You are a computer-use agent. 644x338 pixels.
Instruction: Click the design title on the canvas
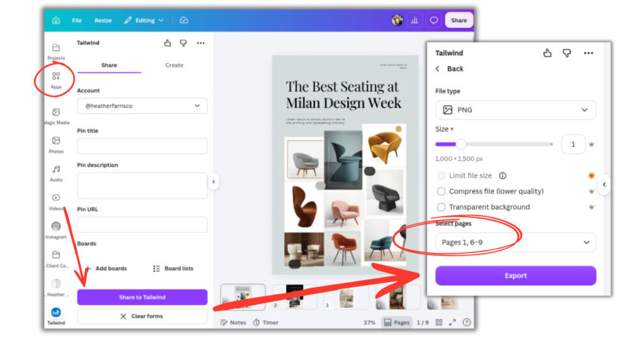[x=343, y=95]
